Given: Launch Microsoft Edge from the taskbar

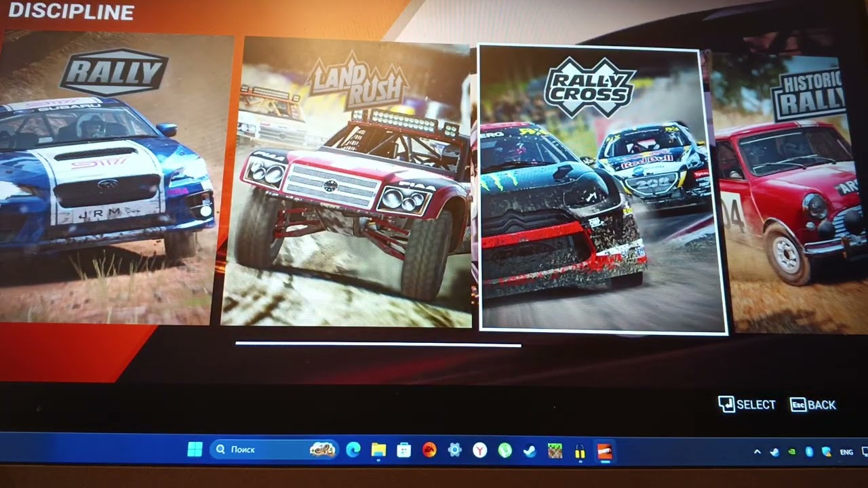Looking at the screenshot, I should pyautogui.click(x=353, y=449).
